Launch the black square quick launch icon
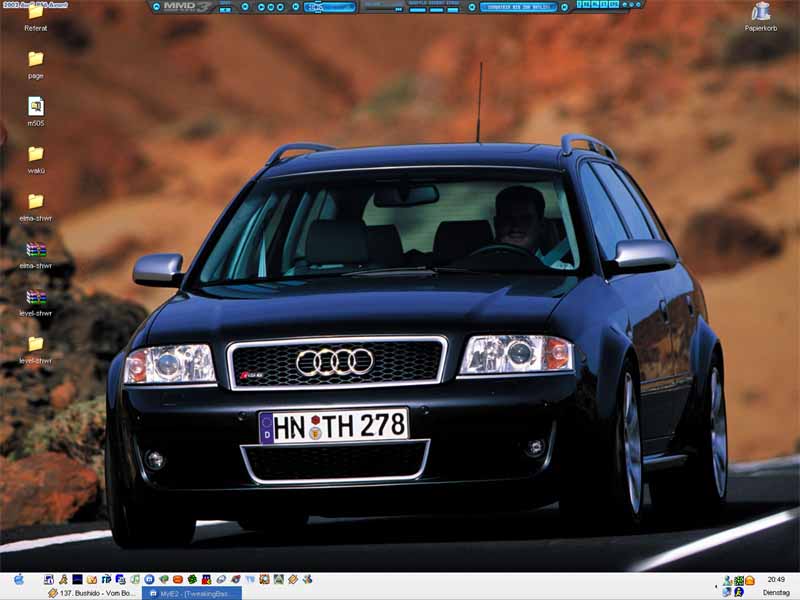 (77, 580)
